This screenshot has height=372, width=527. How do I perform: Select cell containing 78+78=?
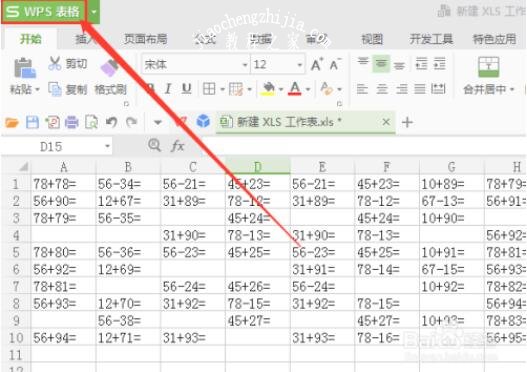[x=64, y=184]
